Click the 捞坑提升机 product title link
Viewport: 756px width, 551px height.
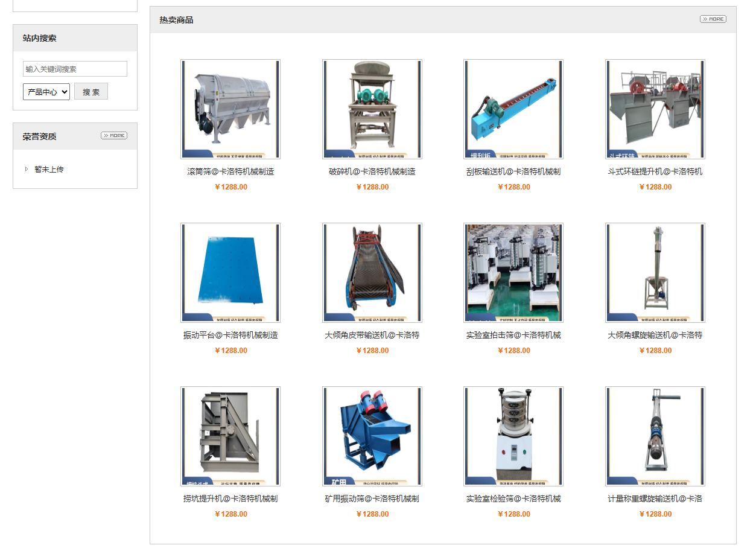[x=230, y=499]
